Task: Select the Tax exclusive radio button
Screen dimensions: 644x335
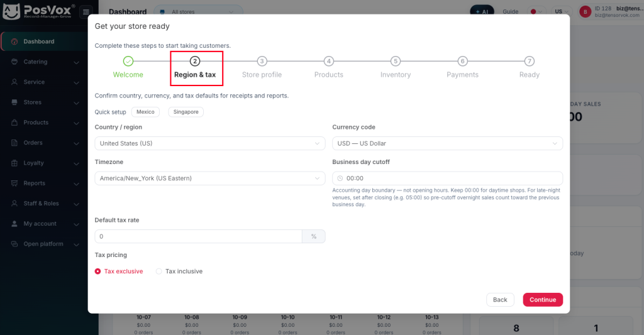Action: [97, 272]
